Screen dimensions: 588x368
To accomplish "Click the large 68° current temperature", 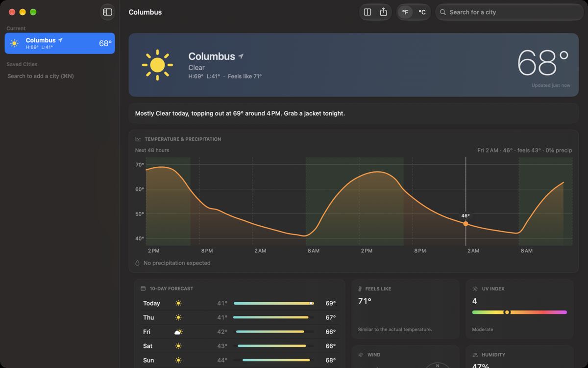I will point(543,63).
